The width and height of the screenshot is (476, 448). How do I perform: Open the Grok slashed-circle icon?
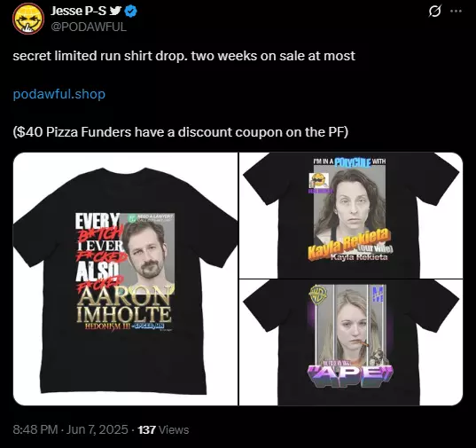pyautogui.click(x=434, y=12)
